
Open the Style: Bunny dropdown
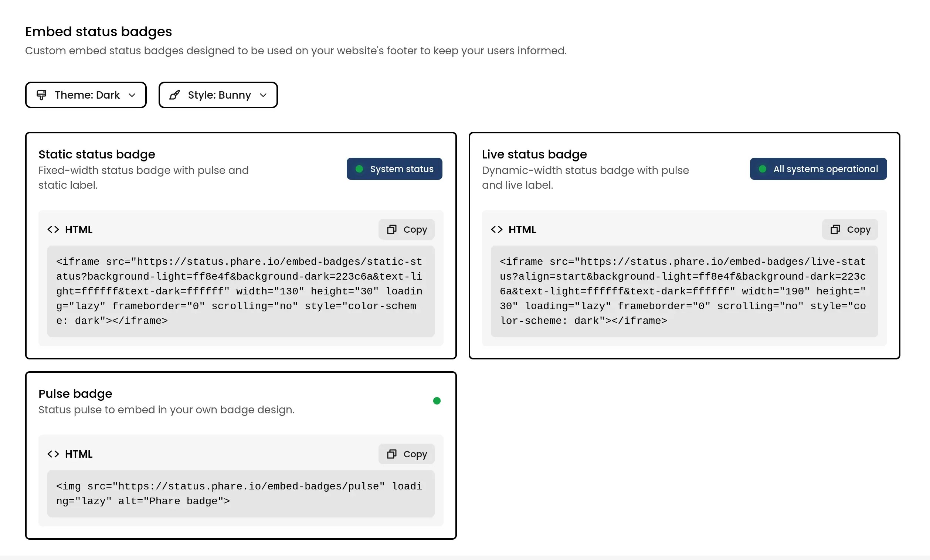218,95
